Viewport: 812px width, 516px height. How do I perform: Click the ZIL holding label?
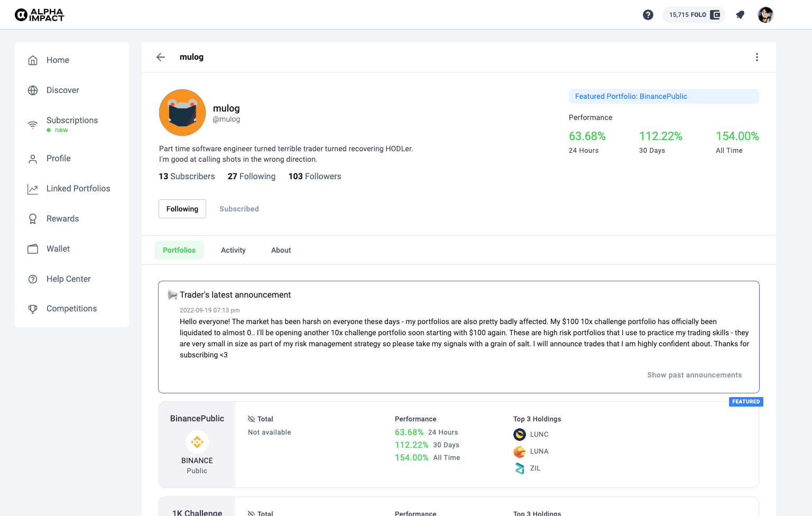(536, 468)
